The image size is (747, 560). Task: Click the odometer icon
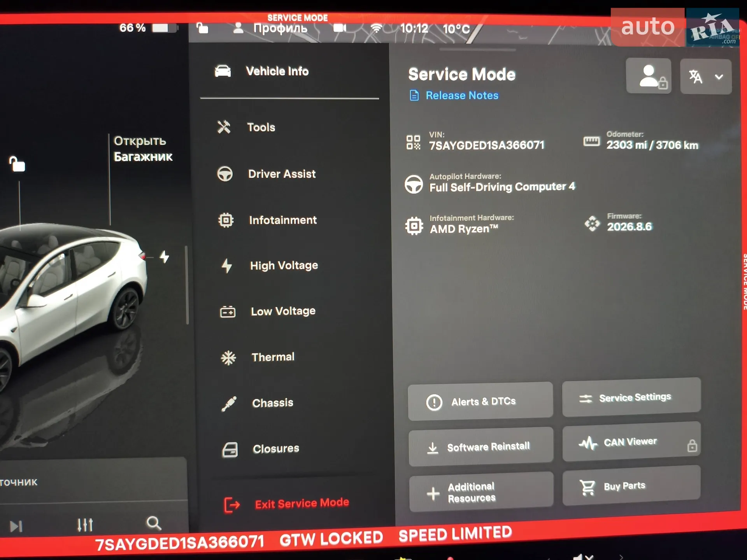click(591, 141)
